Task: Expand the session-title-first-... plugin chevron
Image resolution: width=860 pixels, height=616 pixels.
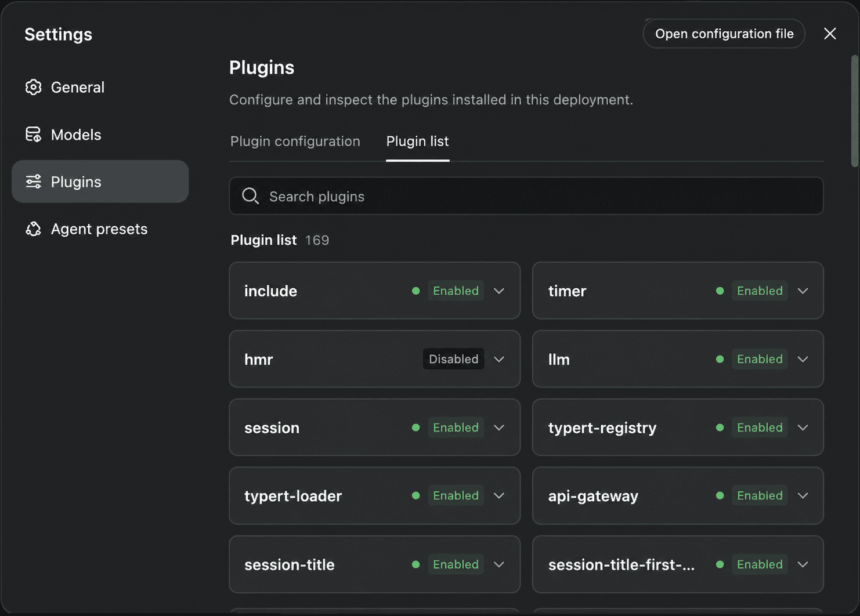Action: 803,564
